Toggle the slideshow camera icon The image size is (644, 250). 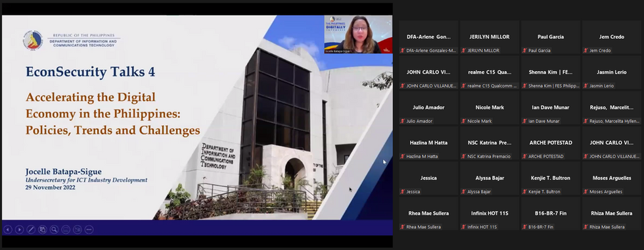pyautogui.click(x=78, y=230)
